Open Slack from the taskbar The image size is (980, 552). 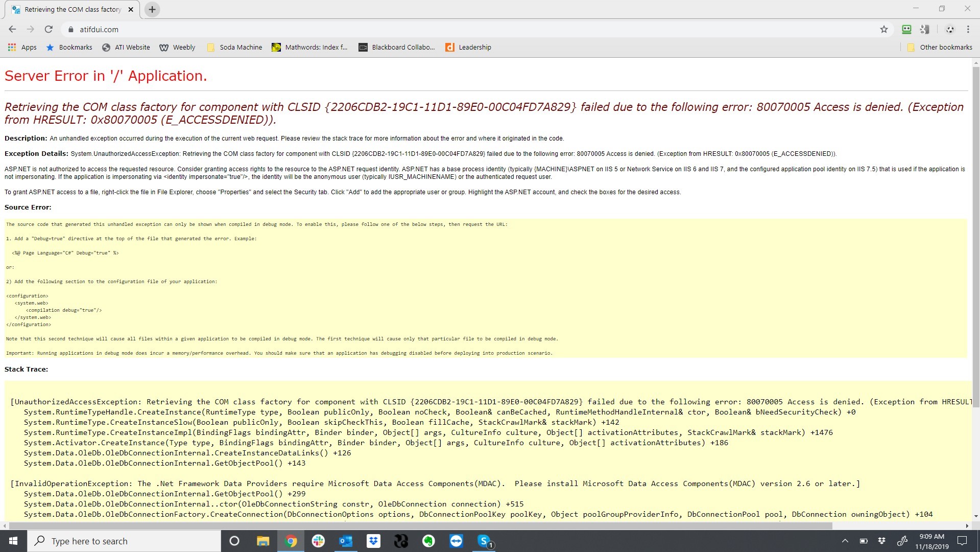point(318,541)
